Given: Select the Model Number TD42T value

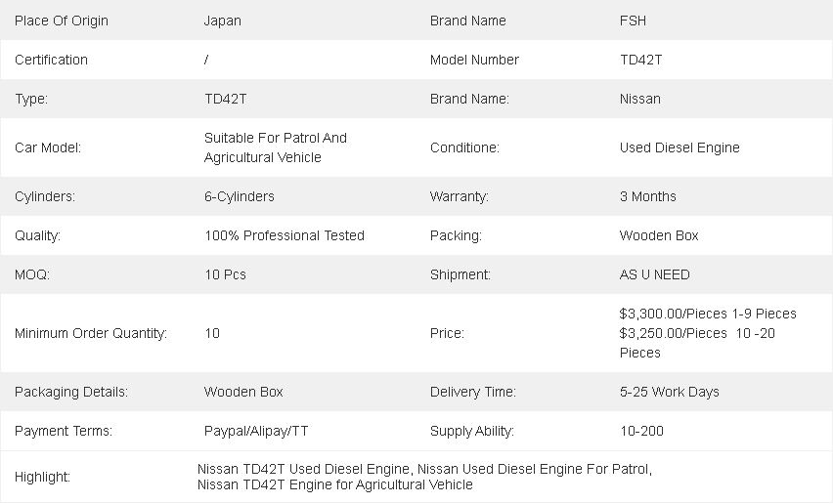Looking at the screenshot, I should click(x=640, y=60).
